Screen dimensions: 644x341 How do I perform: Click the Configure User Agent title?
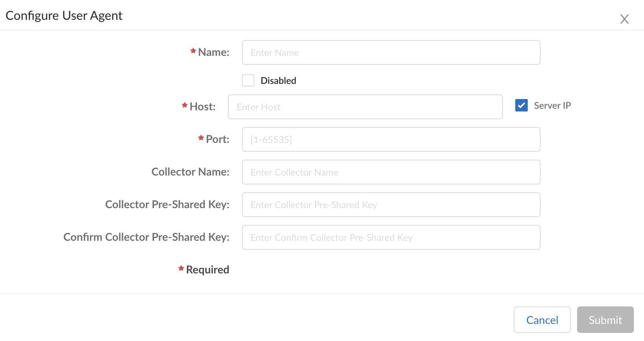coord(64,16)
